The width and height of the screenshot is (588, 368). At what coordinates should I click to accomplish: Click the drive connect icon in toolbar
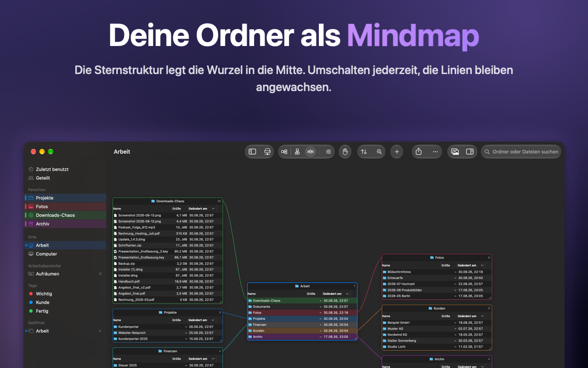tap(267, 152)
